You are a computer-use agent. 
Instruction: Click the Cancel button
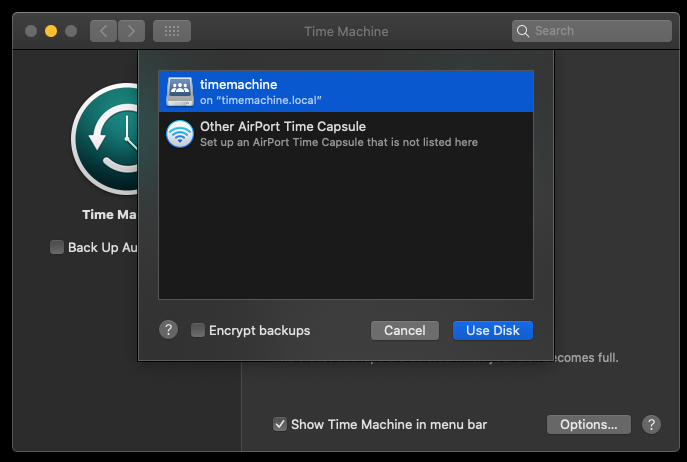[405, 331]
